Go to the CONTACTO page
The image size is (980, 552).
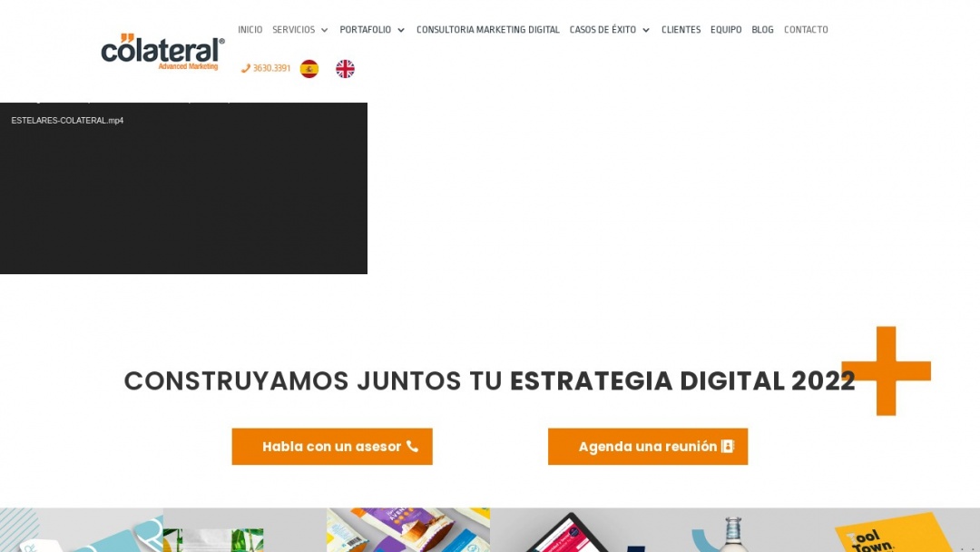tap(805, 29)
